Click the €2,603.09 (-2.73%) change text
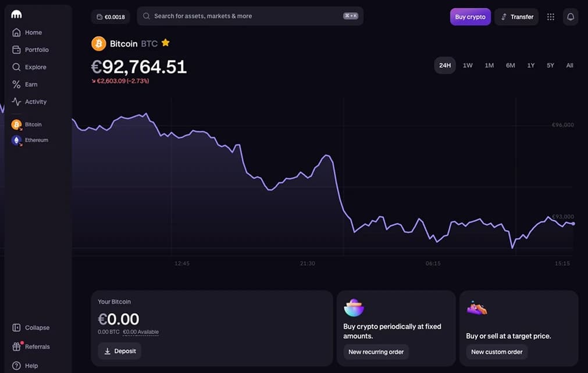The image size is (588, 373). 120,81
